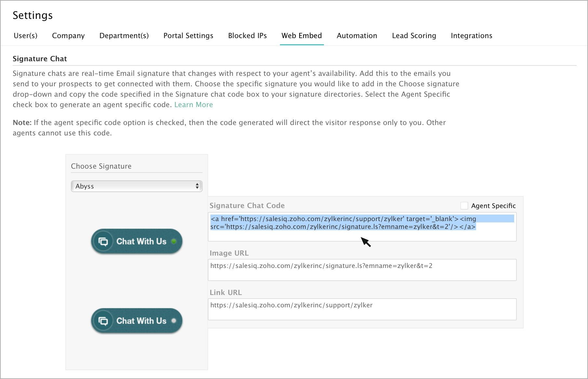Open the Integrations tab

(x=472, y=35)
